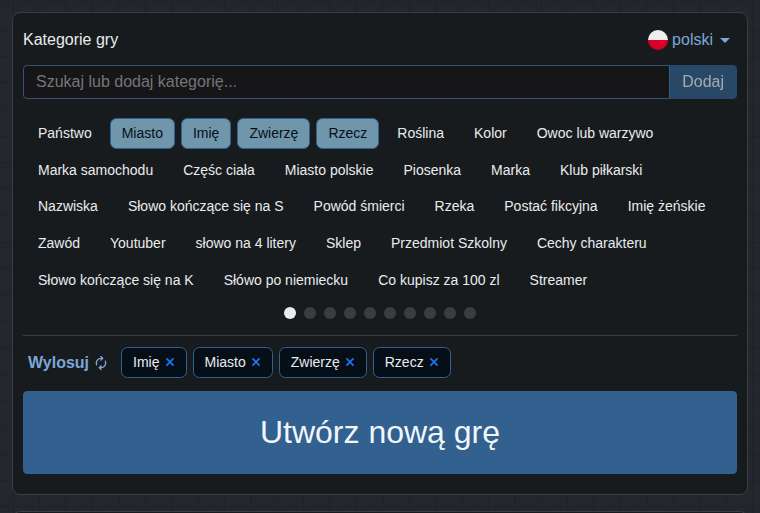Select the Rzeka category
Viewport: 760px width, 513px height.
point(454,207)
